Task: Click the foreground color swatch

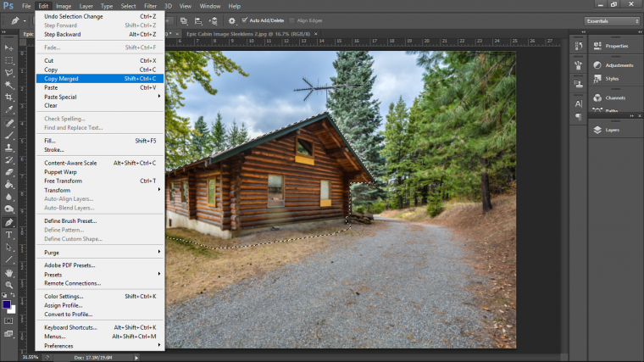Action: tap(6, 304)
